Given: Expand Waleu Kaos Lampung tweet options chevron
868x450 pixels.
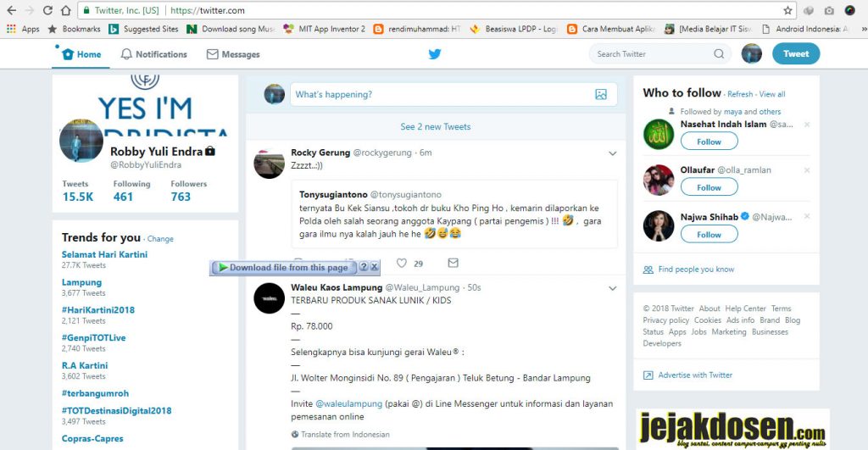Looking at the screenshot, I should click(612, 288).
